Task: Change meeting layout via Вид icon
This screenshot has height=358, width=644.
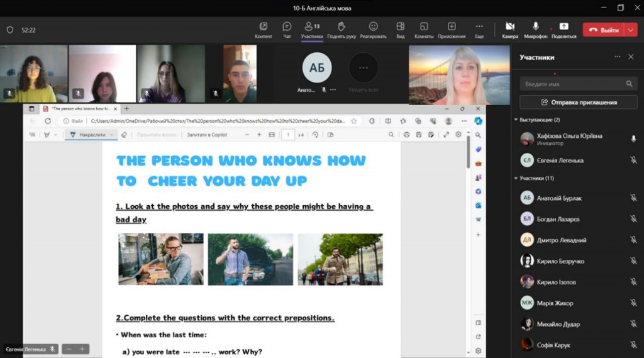Action: [400, 26]
